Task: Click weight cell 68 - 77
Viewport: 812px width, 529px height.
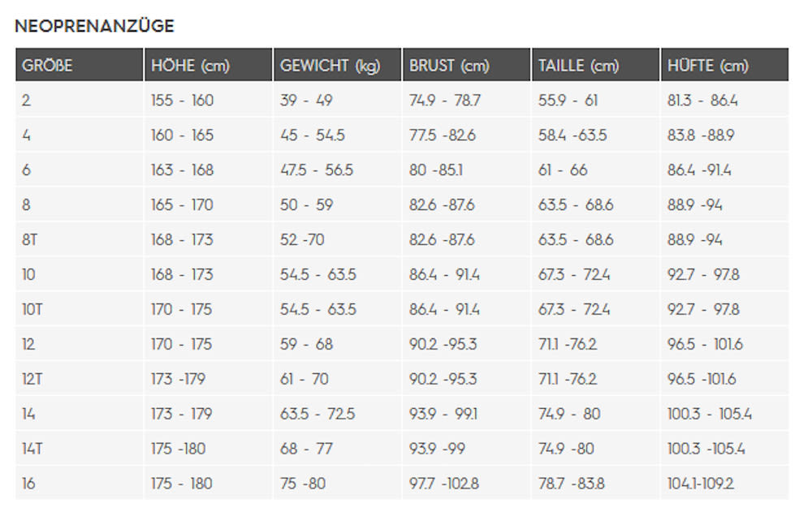Action: pos(307,449)
